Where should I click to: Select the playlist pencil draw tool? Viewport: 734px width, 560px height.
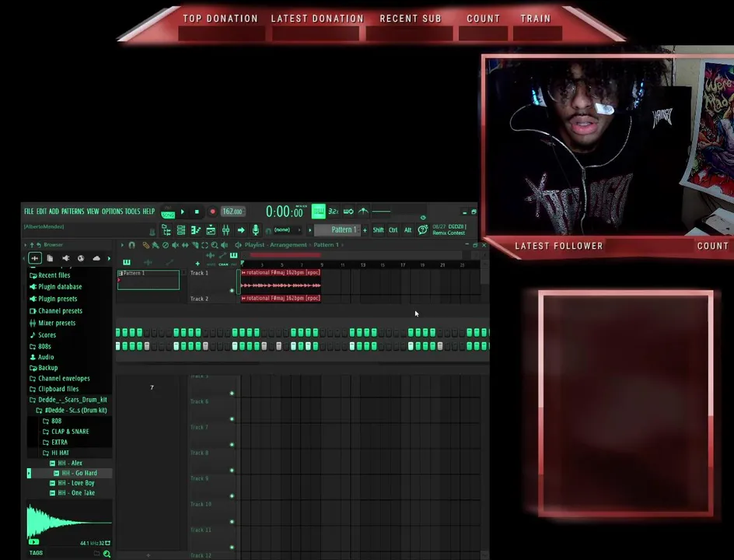click(145, 245)
